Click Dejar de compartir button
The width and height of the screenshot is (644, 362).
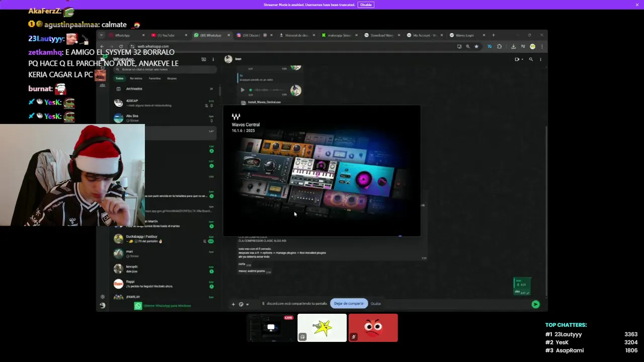point(349,304)
